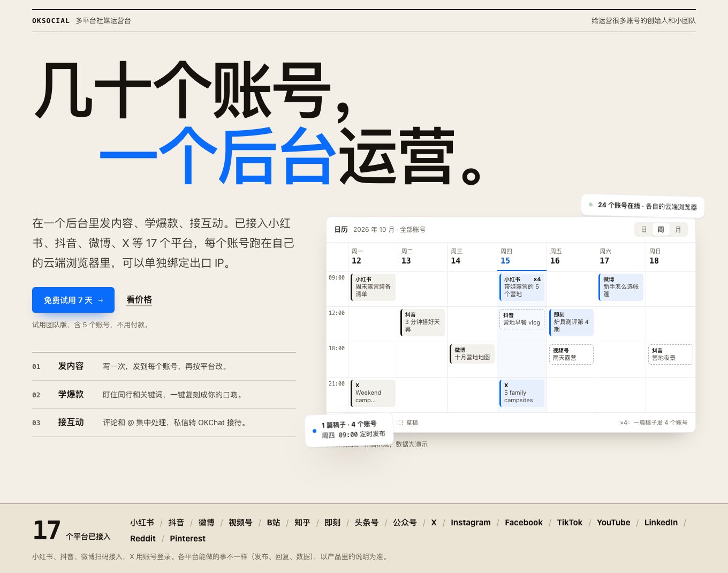Click 小红书 in the platform list
This screenshot has height=573, width=728.
point(142,523)
